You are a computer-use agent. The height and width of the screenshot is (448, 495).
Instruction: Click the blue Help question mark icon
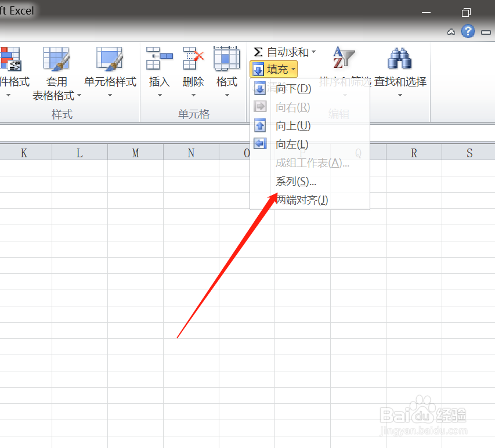(x=468, y=31)
